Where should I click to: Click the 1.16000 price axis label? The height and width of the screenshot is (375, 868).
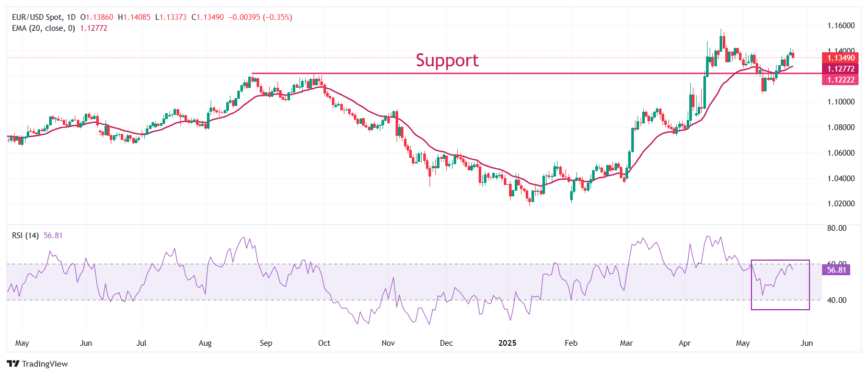click(840, 26)
